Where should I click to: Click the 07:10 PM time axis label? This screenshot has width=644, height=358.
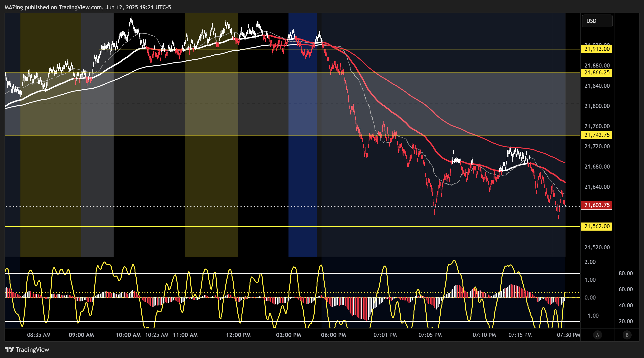(484, 335)
